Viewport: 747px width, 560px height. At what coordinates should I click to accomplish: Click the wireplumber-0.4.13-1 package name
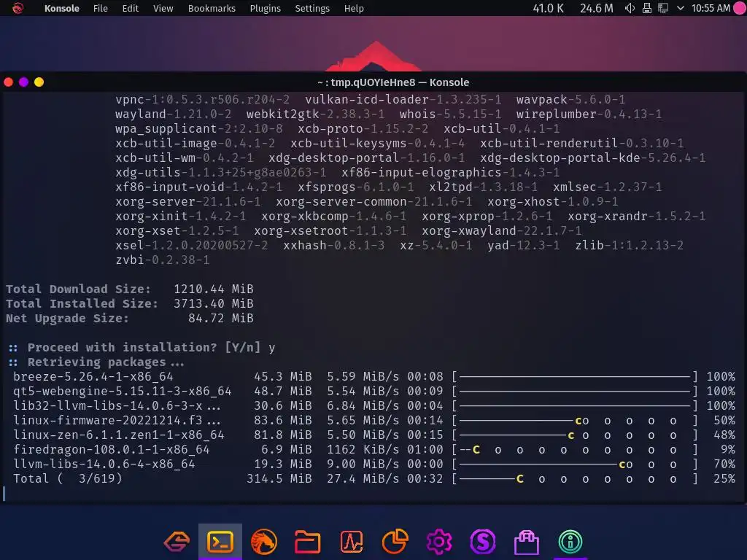pos(589,114)
